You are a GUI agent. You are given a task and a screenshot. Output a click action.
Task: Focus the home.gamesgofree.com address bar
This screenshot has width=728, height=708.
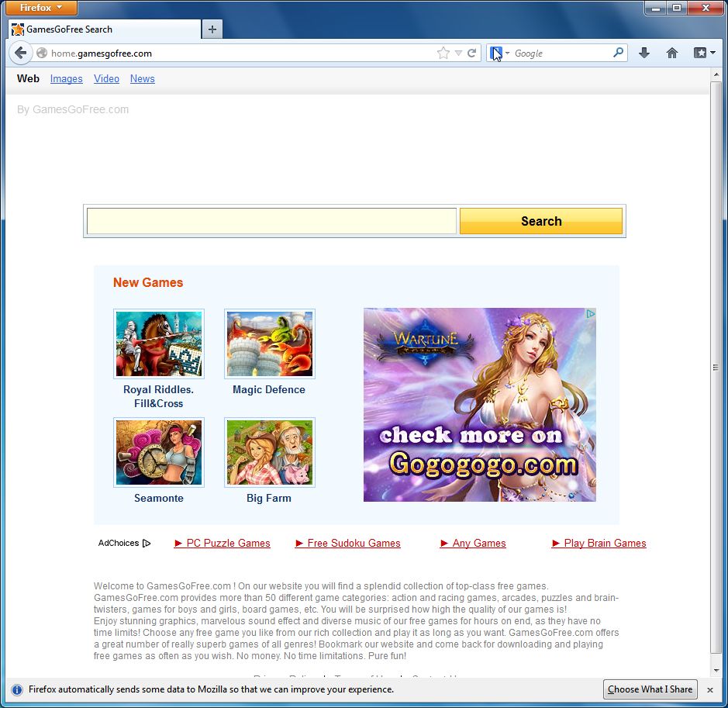[241, 54]
